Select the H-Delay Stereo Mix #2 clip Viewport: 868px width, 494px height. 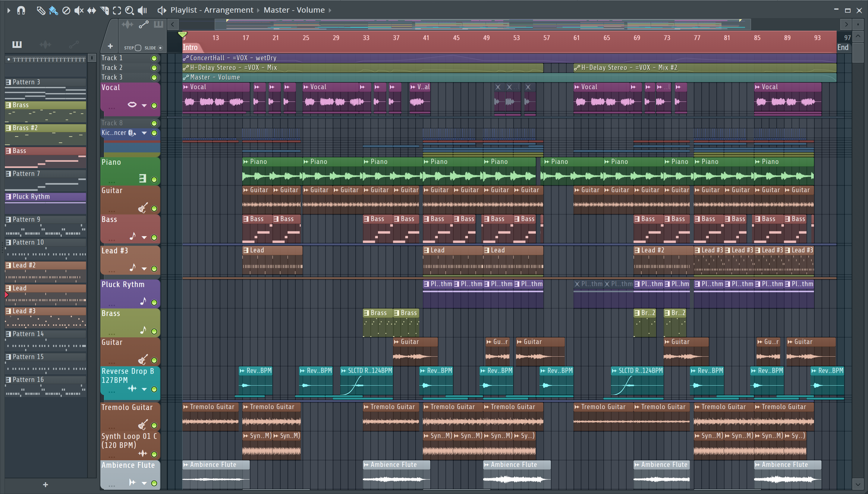coord(705,68)
